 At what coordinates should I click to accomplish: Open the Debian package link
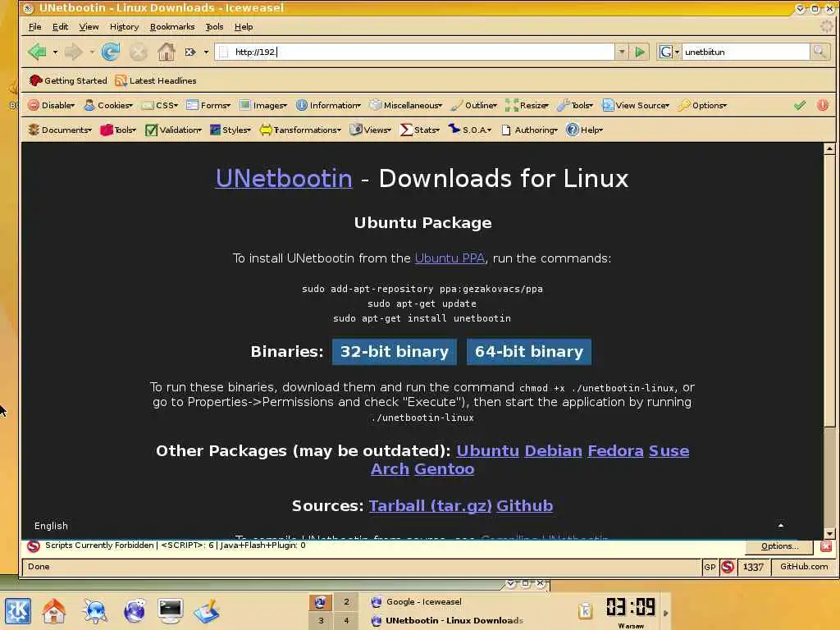coord(554,451)
